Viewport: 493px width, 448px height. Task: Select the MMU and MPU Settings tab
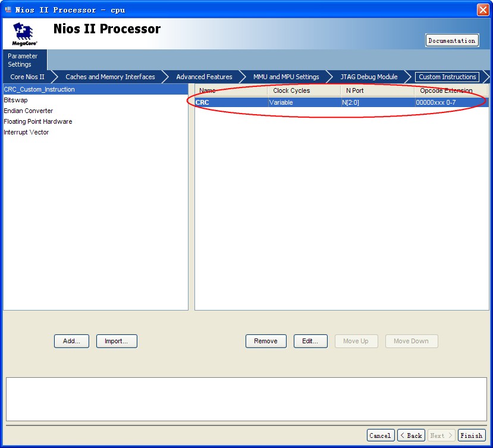click(286, 77)
